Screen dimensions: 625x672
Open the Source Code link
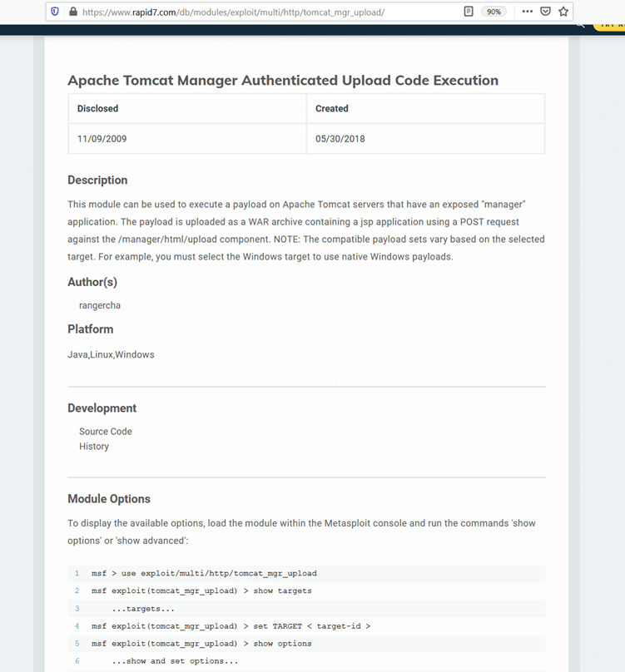click(x=105, y=432)
